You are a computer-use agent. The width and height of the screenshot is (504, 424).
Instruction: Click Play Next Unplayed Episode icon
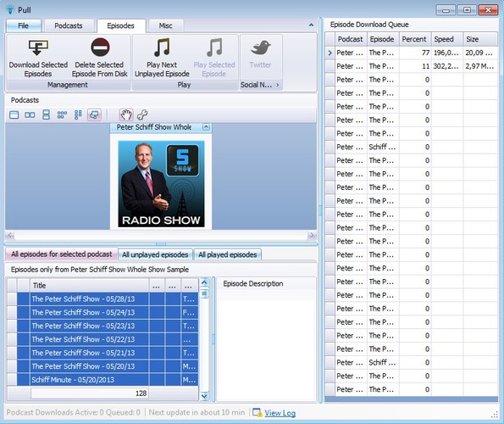(x=162, y=47)
